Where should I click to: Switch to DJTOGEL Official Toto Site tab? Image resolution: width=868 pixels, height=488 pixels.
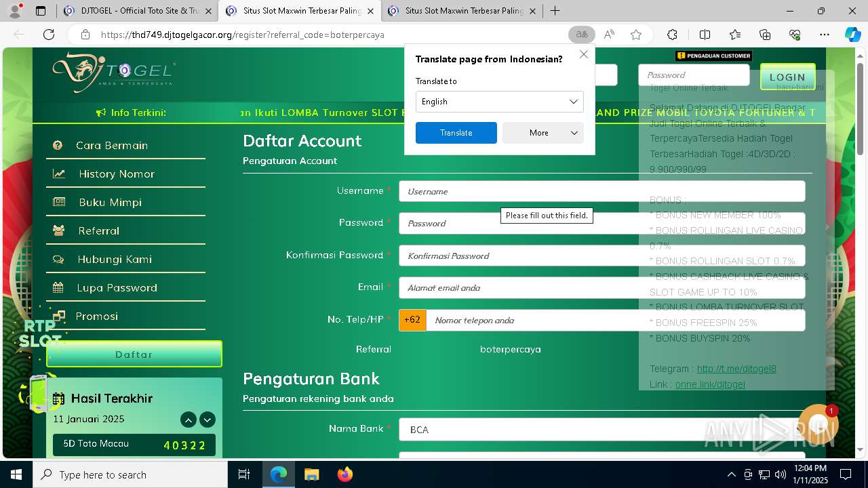pyautogui.click(x=136, y=11)
